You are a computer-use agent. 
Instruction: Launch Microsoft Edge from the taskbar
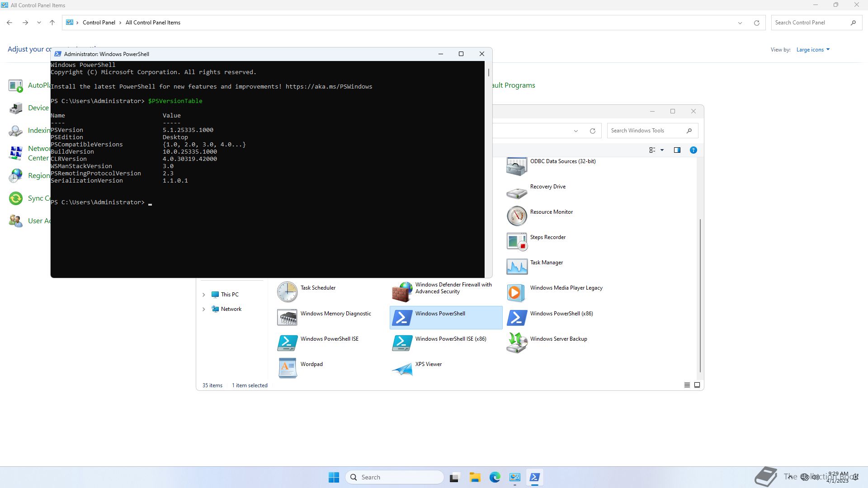pyautogui.click(x=495, y=477)
